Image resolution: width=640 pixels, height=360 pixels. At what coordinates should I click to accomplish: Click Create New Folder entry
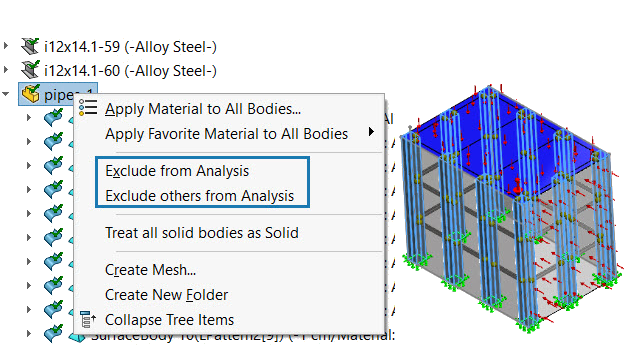click(167, 295)
